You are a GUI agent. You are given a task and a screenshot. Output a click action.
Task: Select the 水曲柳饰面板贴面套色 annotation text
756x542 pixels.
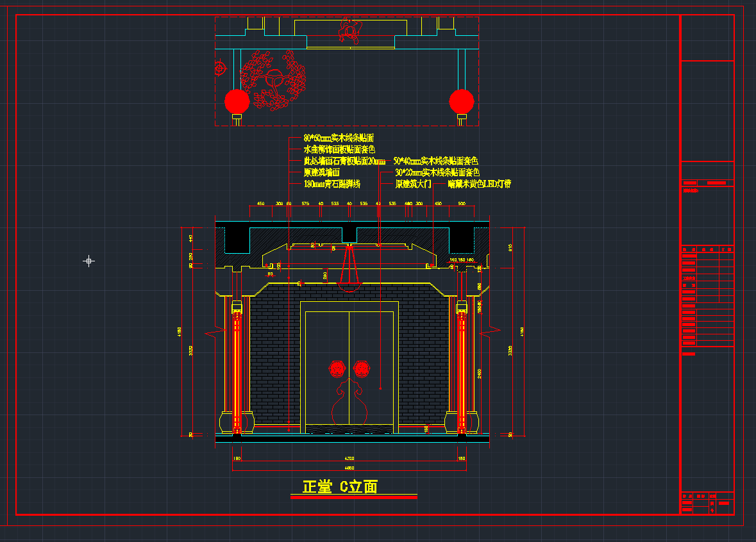tap(339, 150)
